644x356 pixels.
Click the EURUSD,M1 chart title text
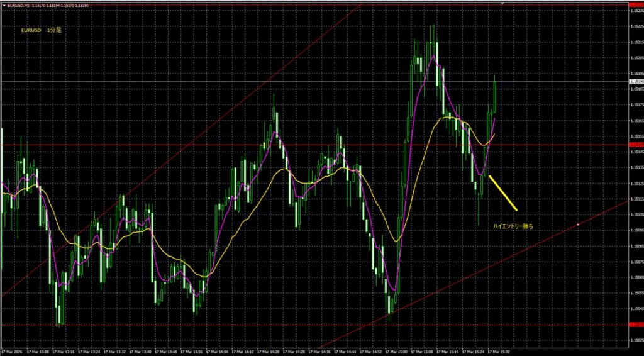(18, 5)
